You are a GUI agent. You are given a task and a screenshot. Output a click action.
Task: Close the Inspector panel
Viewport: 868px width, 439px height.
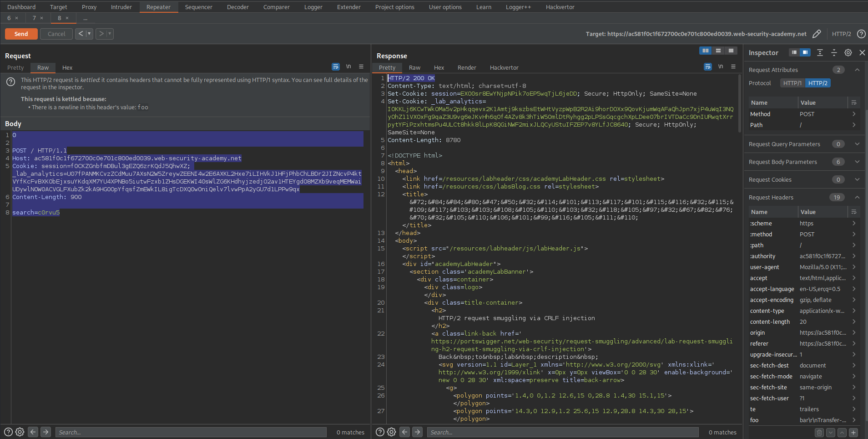tap(862, 52)
